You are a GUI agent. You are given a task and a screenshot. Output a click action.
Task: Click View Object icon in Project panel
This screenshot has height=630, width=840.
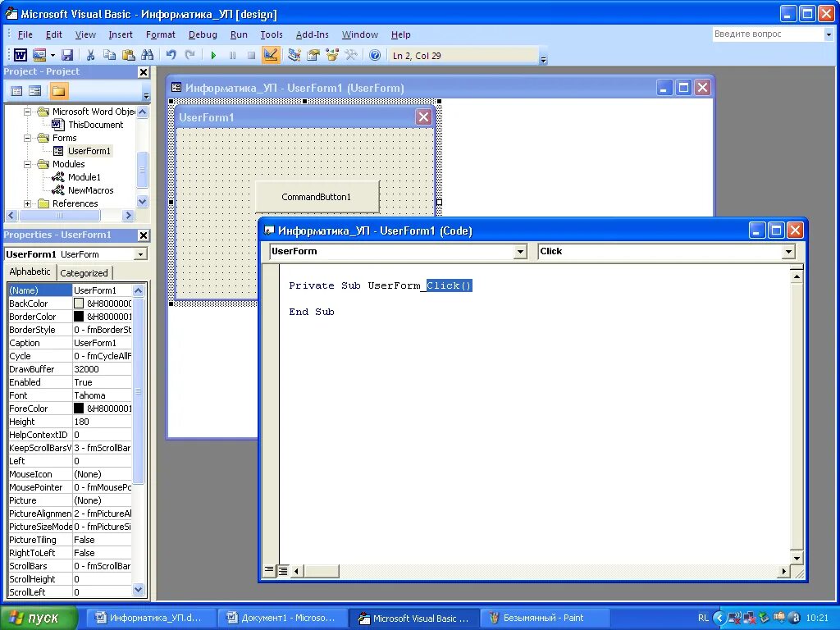pyautogui.click(x=35, y=91)
